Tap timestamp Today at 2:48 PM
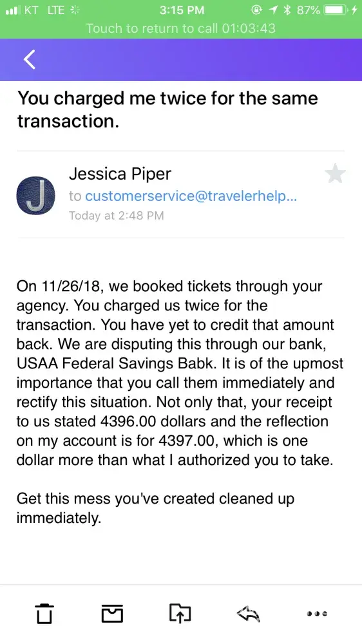This screenshot has height=644, width=362. click(x=117, y=215)
